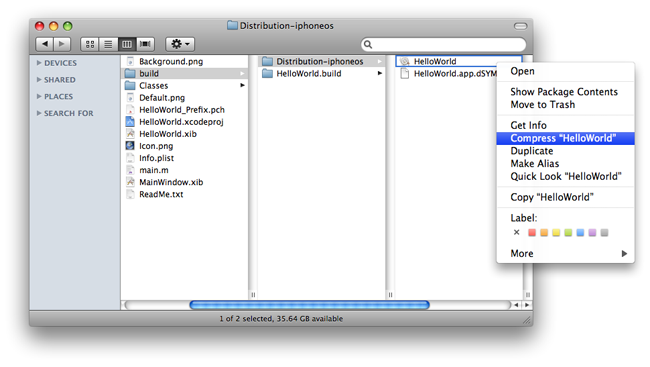This screenshot has width=650, height=367.
Task: Click the search field
Action: coord(443,44)
